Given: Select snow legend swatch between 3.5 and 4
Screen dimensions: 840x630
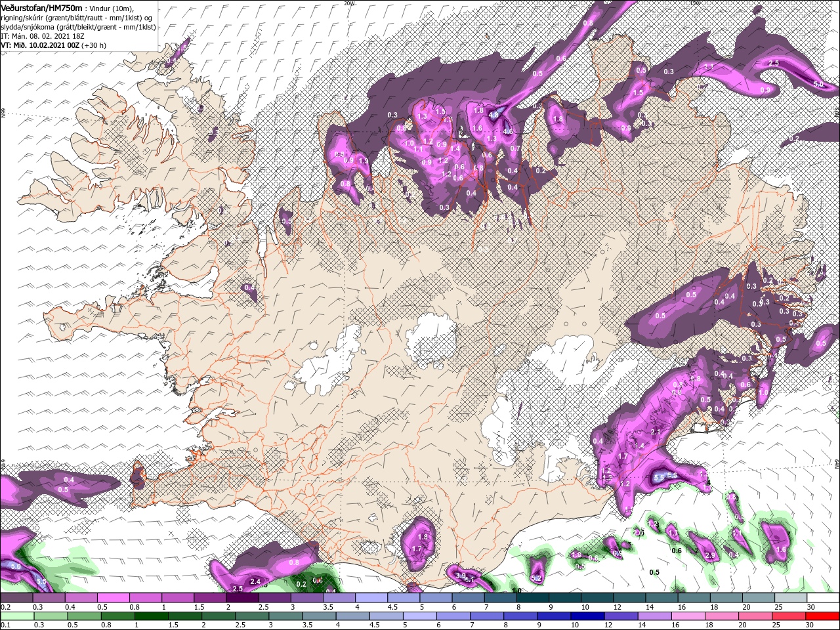Looking at the screenshot, I should (338, 598).
